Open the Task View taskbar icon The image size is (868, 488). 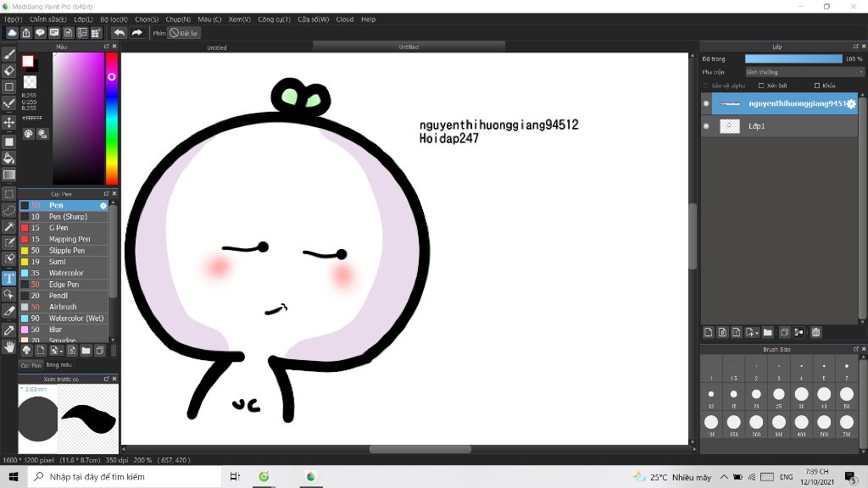coord(235,476)
